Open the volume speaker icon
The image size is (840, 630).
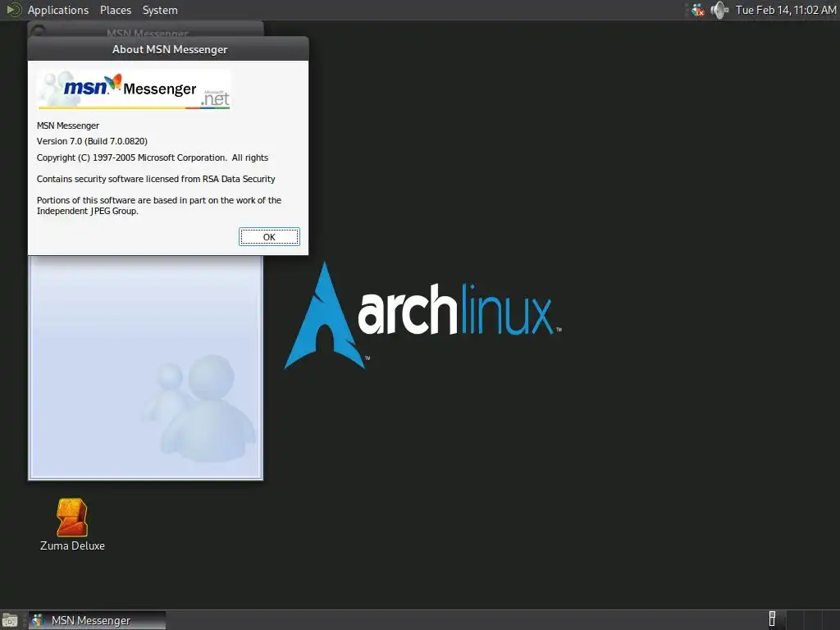click(x=719, y=10)
